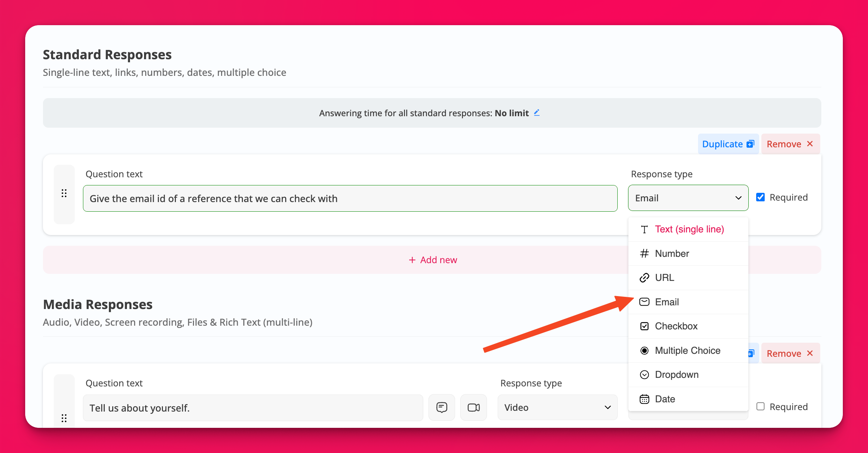Click into the email reference question text field
This screenshot has width=868, height=453.
click(350, 199)
